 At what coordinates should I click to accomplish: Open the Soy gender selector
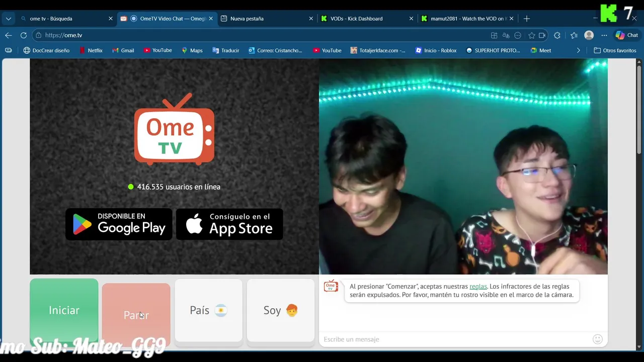281,310
